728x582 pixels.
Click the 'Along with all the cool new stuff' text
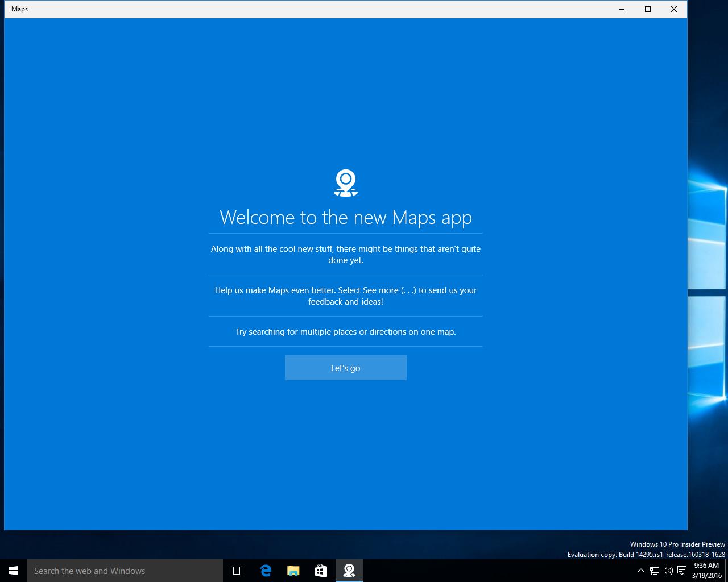(346, 254)
